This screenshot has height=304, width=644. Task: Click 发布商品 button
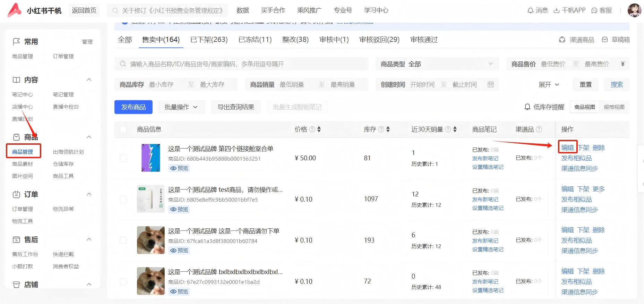point(134,107)
